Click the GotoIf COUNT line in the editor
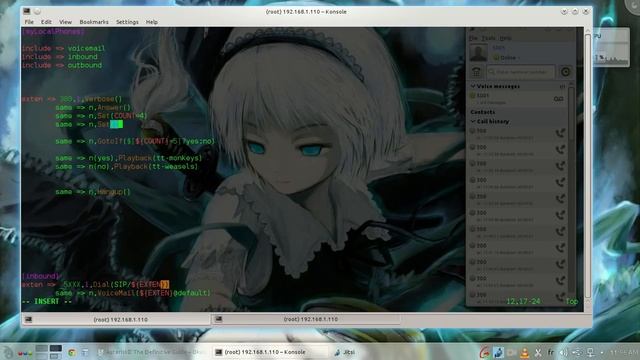Image resolution: width=640 pixels, height=360 pixels. [x=135, y=142]
